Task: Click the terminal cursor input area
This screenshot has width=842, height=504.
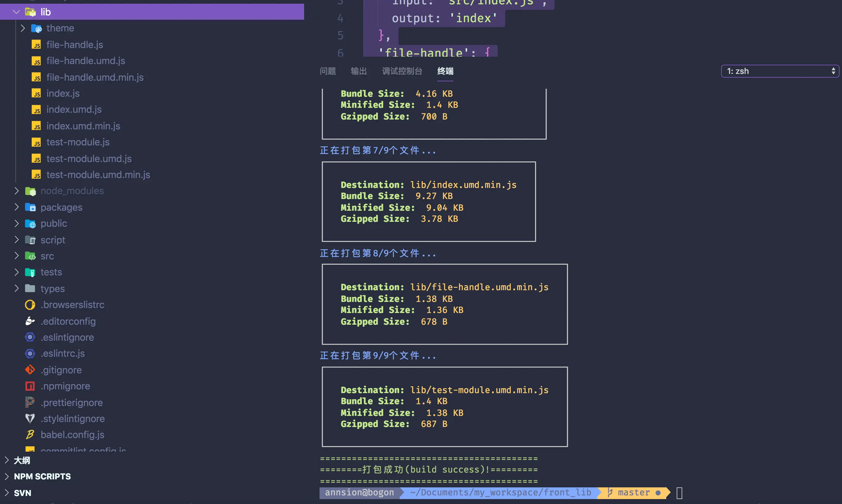Action: (679, 493)
